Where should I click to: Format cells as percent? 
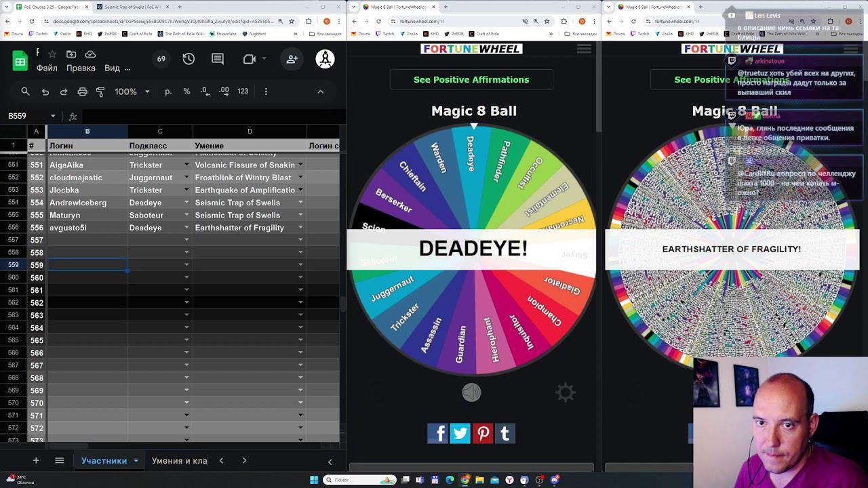(186, 91)
